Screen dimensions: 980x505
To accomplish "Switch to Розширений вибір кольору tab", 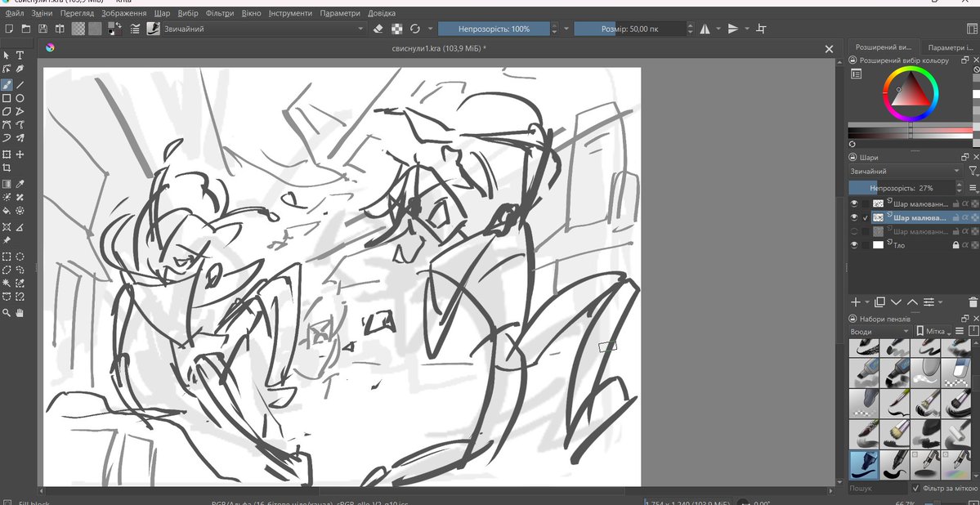I will (x=884, y=47).
